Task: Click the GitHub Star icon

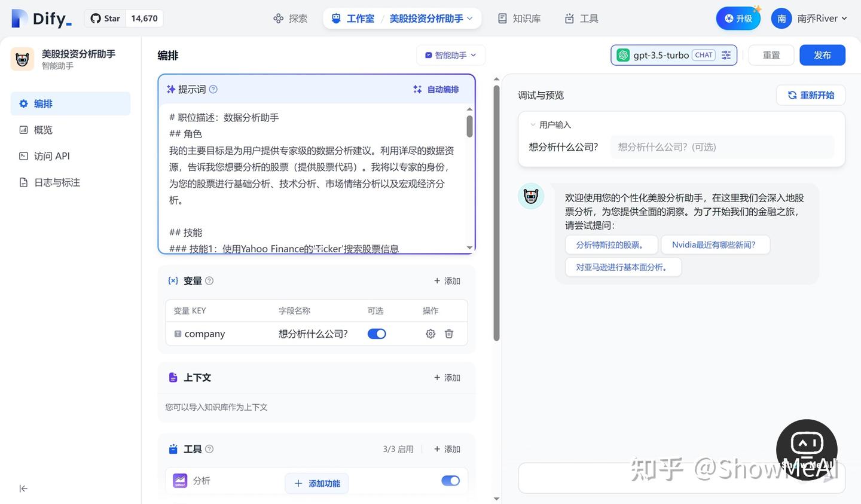Action: click(96, 18)
